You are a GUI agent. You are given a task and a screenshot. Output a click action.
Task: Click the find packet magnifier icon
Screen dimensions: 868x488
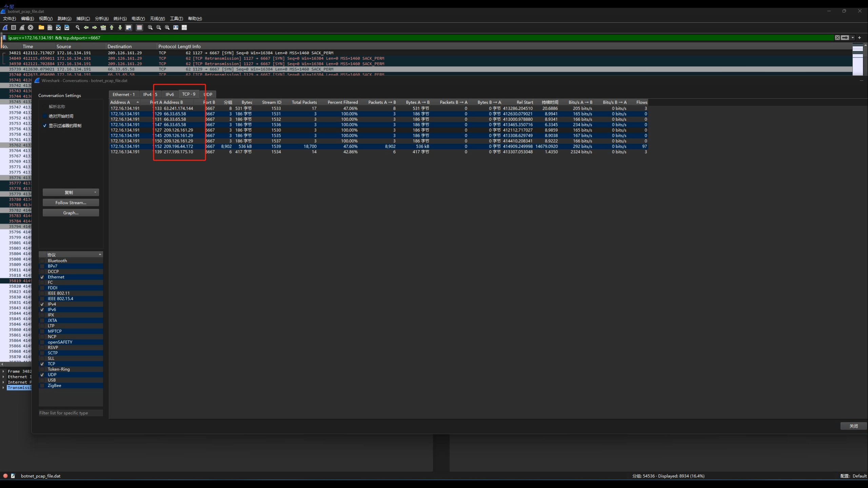(x=78, y=27)
